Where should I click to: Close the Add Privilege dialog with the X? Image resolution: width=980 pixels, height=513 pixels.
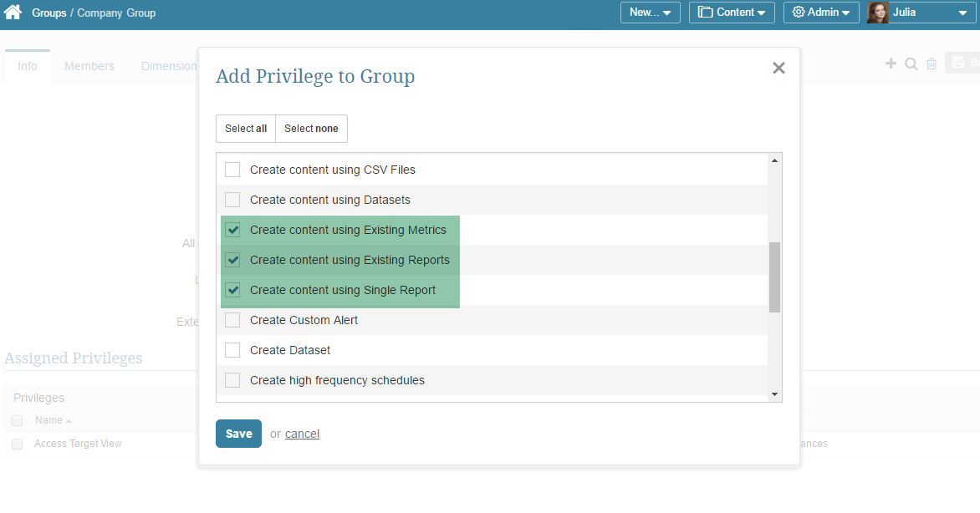778,68
